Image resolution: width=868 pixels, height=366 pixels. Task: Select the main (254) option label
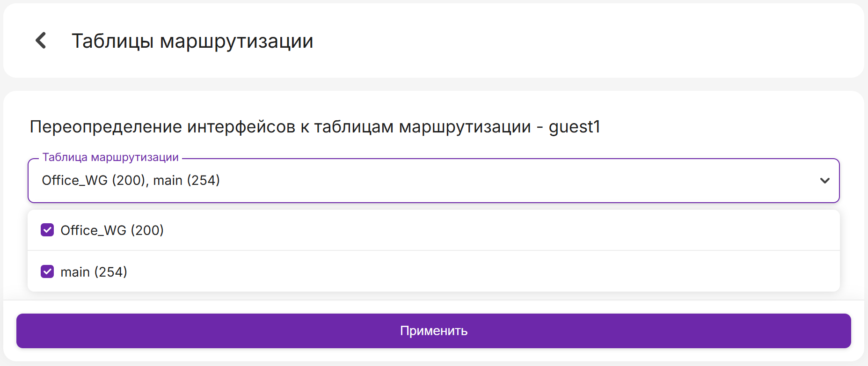[x=94, y=272]
